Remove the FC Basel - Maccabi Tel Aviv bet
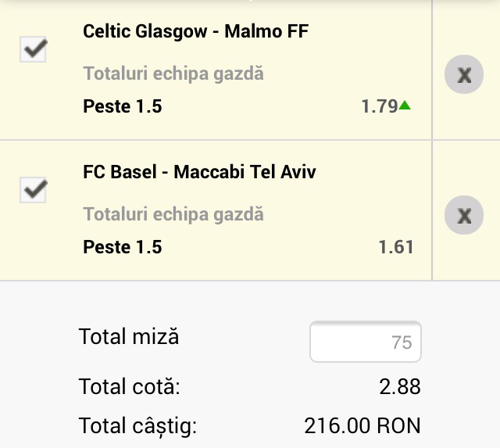The image size is (500, 448). coord(464,215)
